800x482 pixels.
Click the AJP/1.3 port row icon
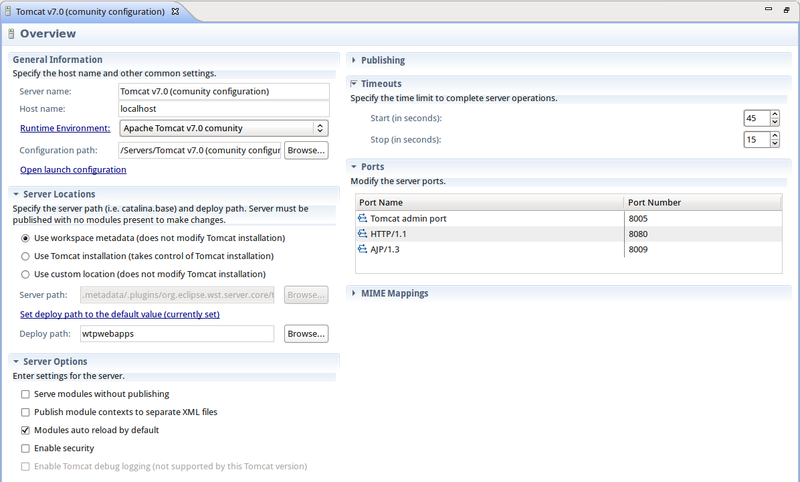click(362, 249)
